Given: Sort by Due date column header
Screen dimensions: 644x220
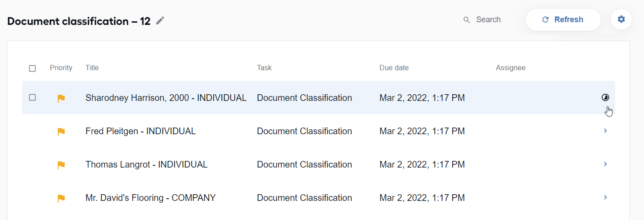Looking at the screenshot, I should pyautogui.click(x=394, y=68).
